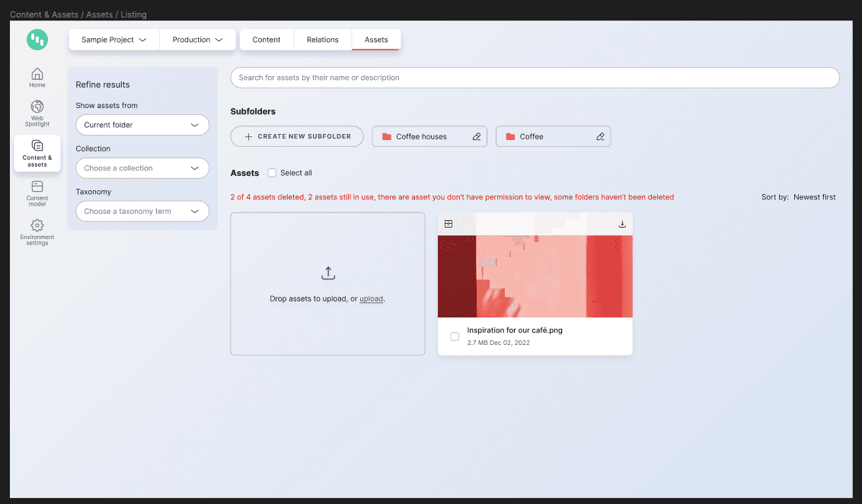Image resolution: width=862 pixels, height=504 pixels.
Task: Download the Inspiration for our café asset
Action: 622,224
